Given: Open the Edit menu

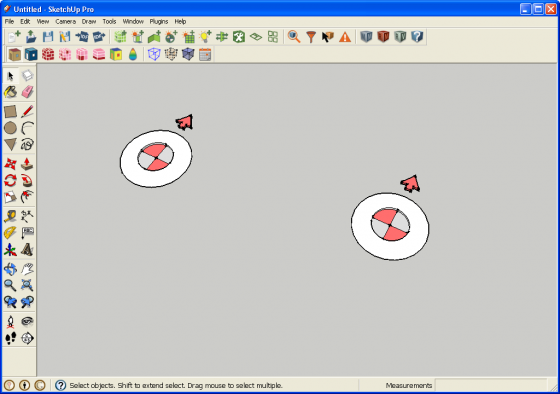Looking at the screenshot, I should coord(25,21).
